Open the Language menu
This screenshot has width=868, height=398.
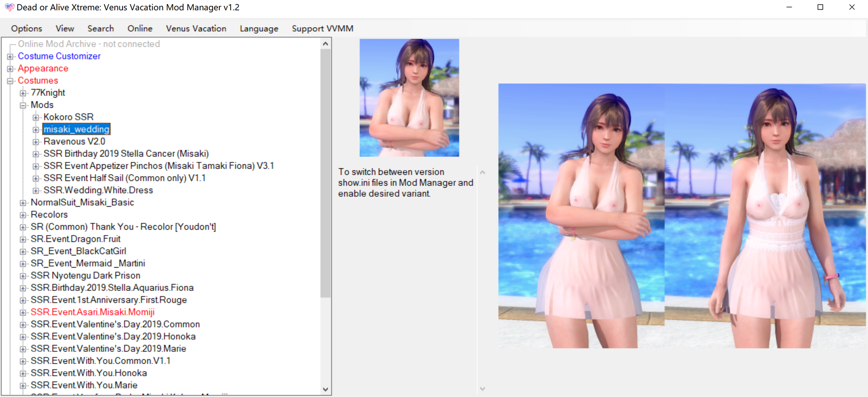tap(259, 28)
